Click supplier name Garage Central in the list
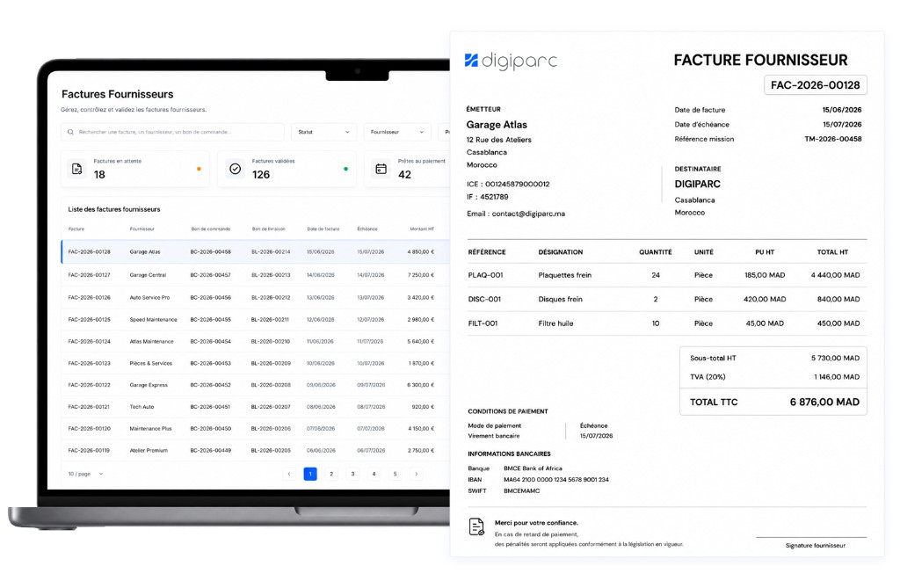Image resolution: width=900 pixels, height=588 pixels. point(148,275)
